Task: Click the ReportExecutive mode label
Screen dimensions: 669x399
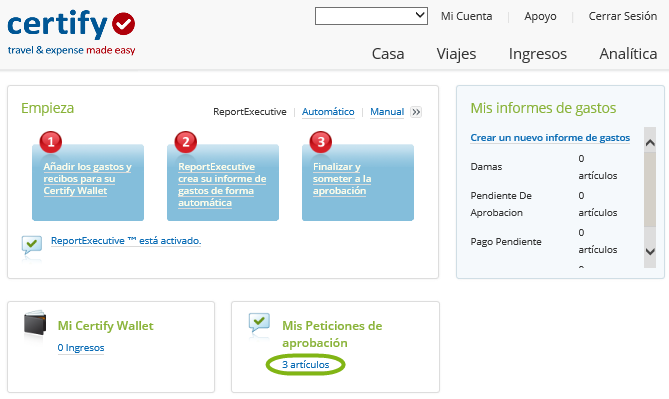Action: tap(250, 112)
